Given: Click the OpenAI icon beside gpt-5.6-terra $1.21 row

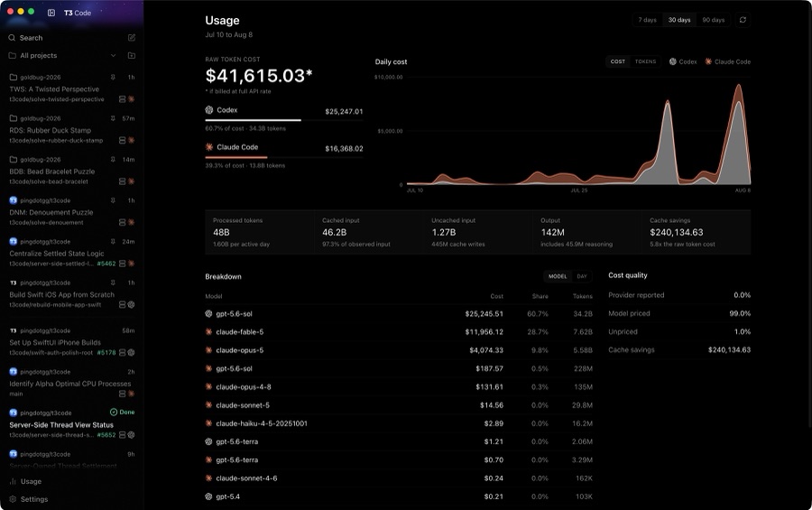Looking at the screenshot, I should pos(208,441).
